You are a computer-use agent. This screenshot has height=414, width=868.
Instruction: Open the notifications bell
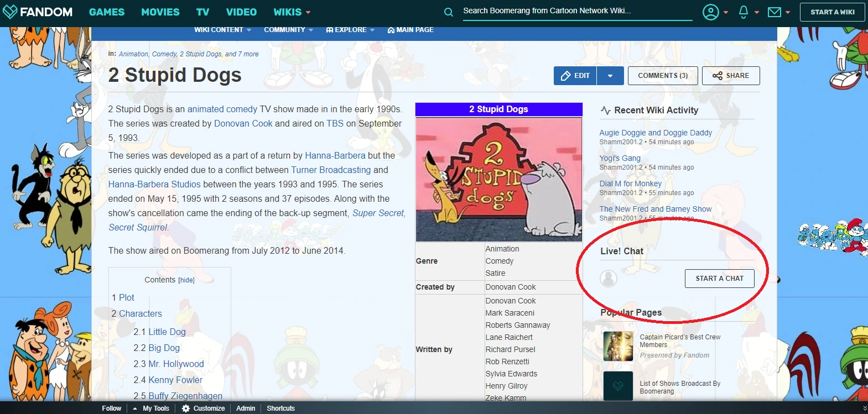click(744, 12)
